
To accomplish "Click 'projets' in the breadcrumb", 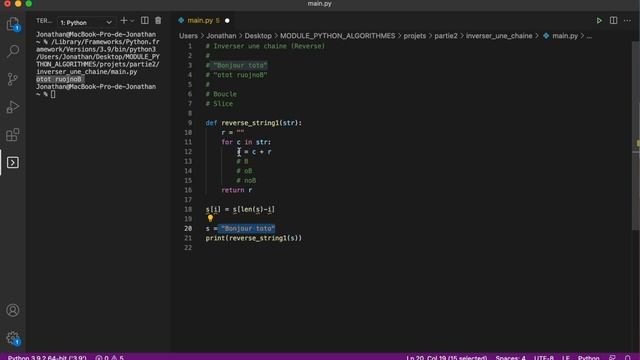I will click(x=415, y=36).
